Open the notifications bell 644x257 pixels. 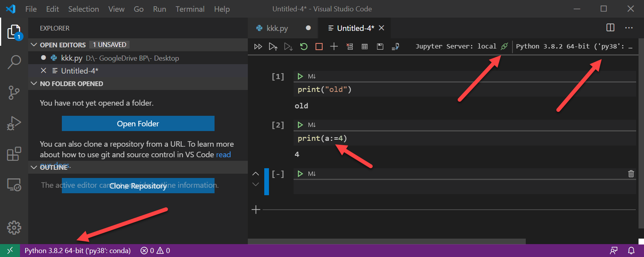631,250
